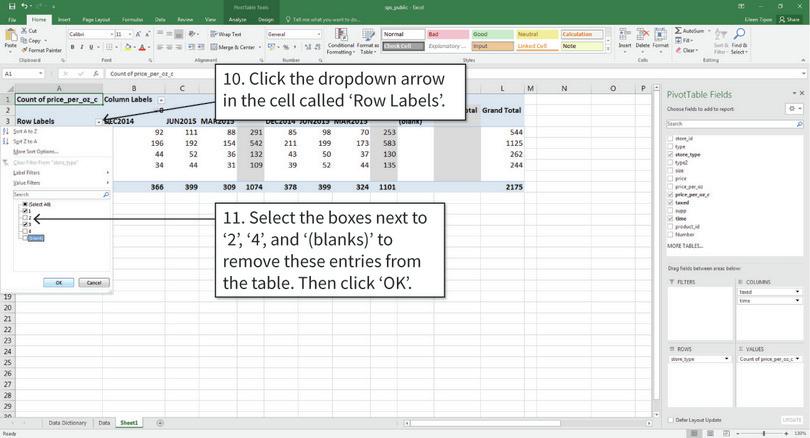Click More Sort Options entry

(35, 151)
